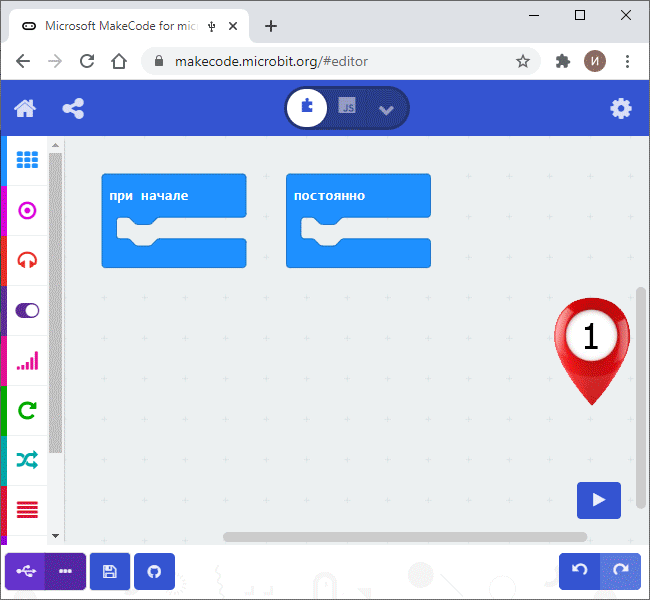The height and width of the screenshot is (600, 650).
Task: Open Chrome three-dot menu
Action: [x=627, y=61]
